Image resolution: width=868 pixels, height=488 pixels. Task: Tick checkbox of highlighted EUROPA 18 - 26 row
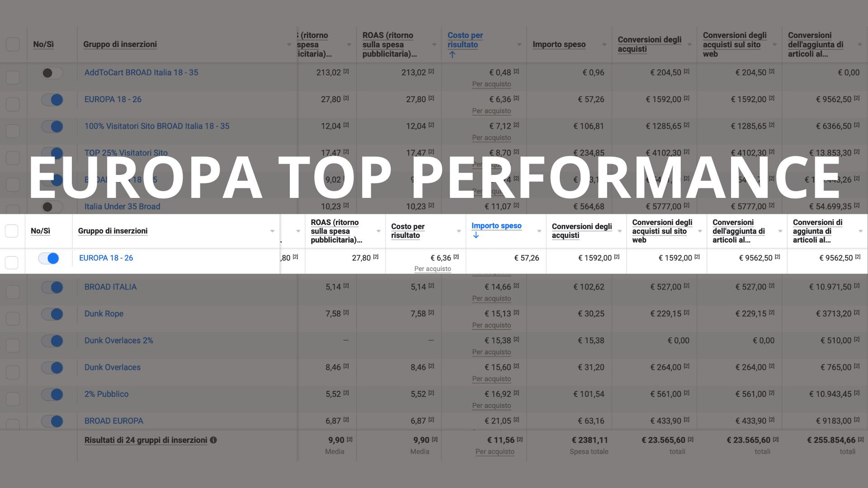(x=11, y=263)
